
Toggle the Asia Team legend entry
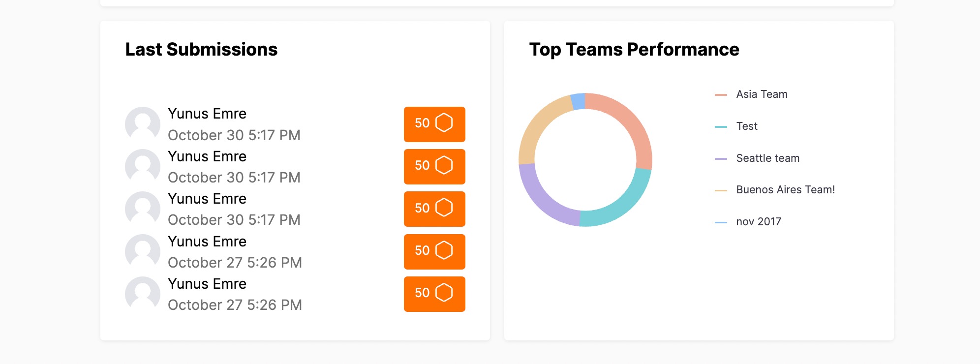761,94
